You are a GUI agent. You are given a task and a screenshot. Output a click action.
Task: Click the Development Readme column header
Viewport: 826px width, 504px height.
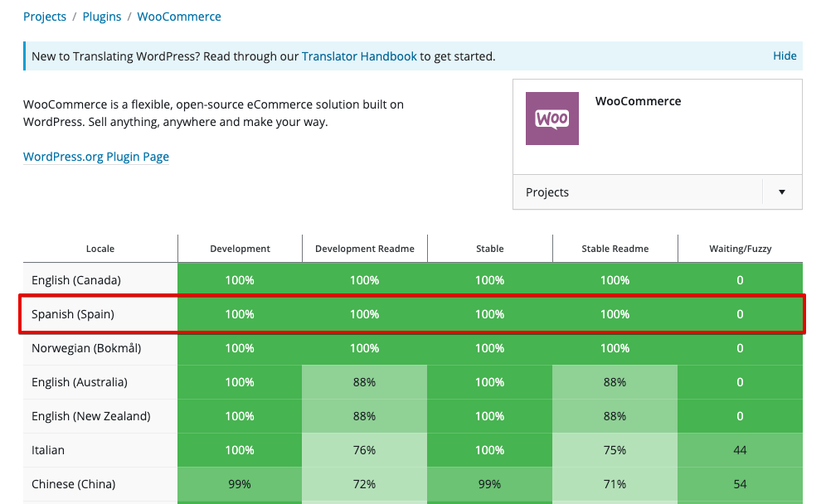pyautogui.click(x=365, y=249)
